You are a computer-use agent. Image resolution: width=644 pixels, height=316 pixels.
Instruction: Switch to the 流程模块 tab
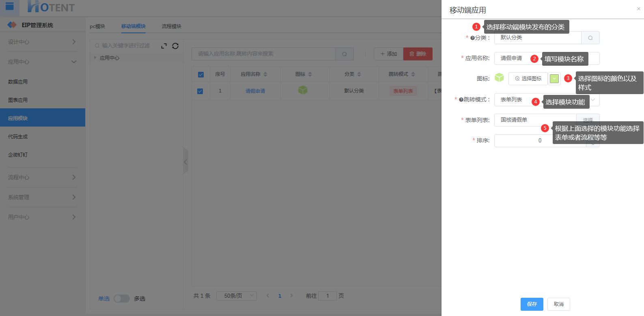[172, 26]
